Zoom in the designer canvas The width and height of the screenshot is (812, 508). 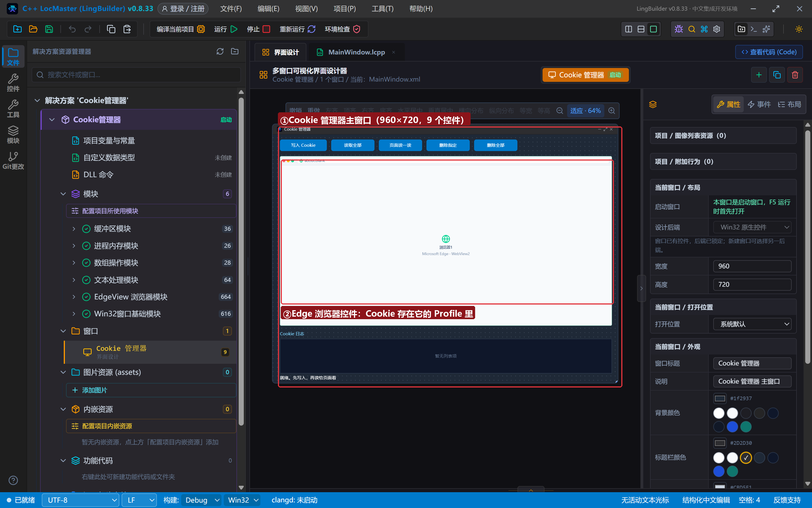click(612, 111)
